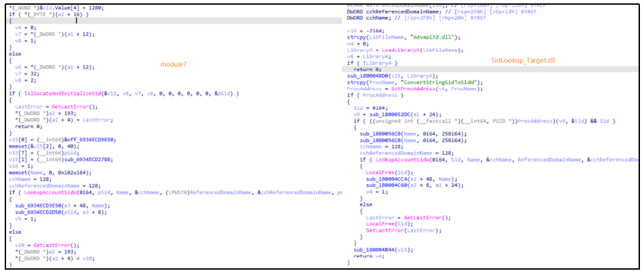644x271 pixels.
Task: Click the orange module7 label
Action: 173,64
